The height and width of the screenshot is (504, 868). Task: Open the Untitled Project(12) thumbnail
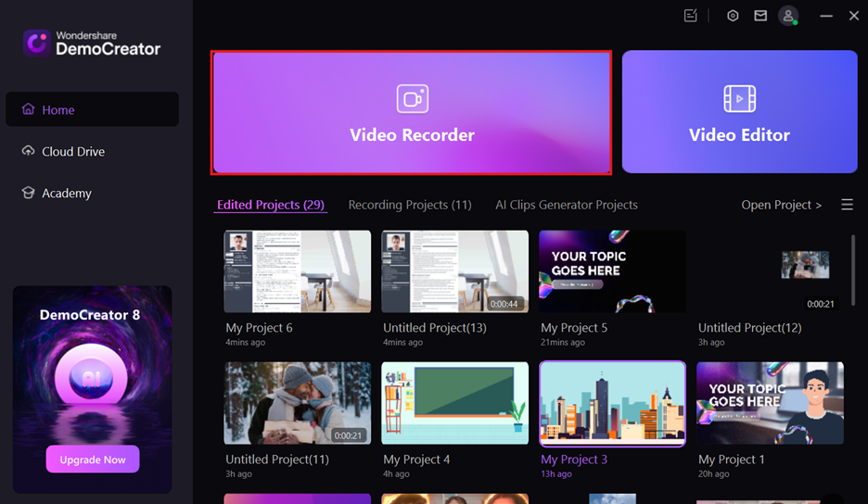pos(770,271)
